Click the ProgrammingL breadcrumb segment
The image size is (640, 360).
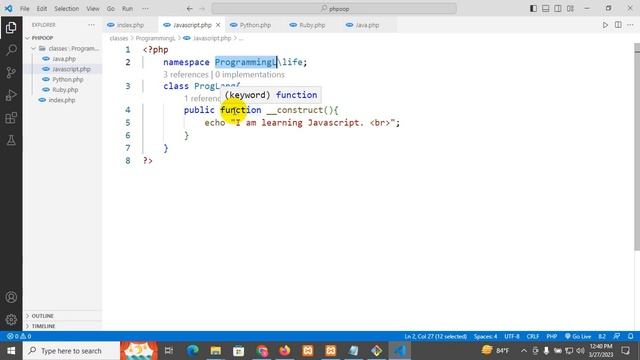155,38
